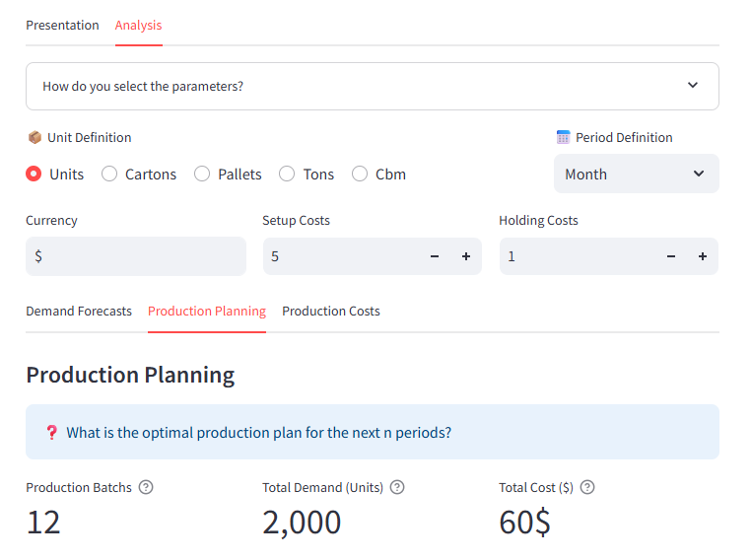
Task: Click the Holding Costs value field
Action: [577, 256]
